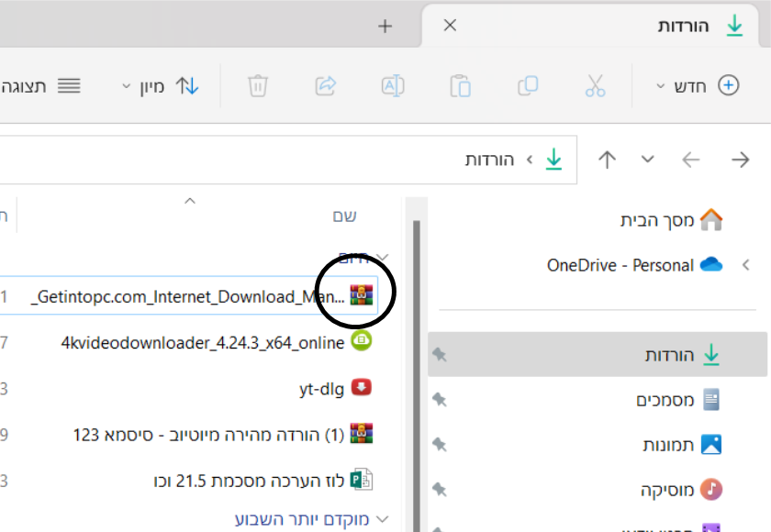Unpin תמונות using its pin icon
Image resolution: width=771 pixels, height=532 pixels.
click(x=440, y=445)
